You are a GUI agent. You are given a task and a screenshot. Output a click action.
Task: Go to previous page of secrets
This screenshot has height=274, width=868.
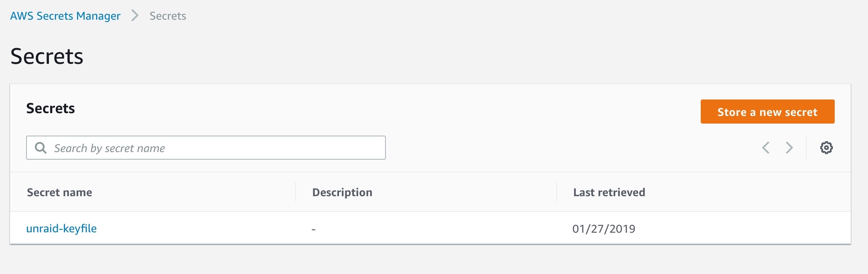tap(766, 148)
